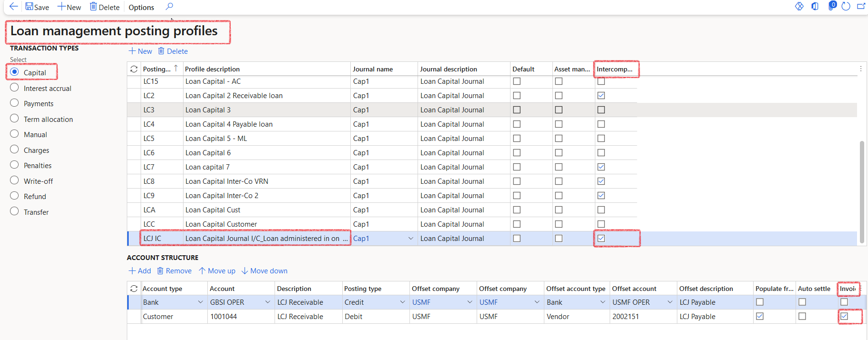Viewport: 868px width, 340px height.
Task: Select the Interest accrual transaction type
Action: (15, 88)
